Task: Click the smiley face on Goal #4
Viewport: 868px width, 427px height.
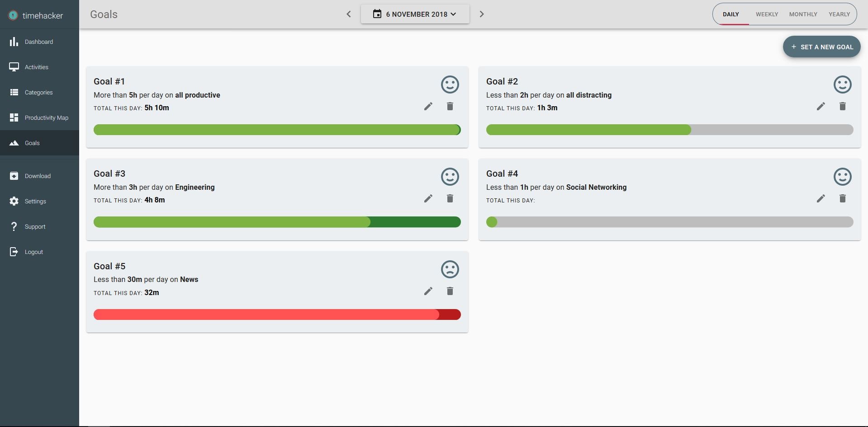Action: coord(842,177)
